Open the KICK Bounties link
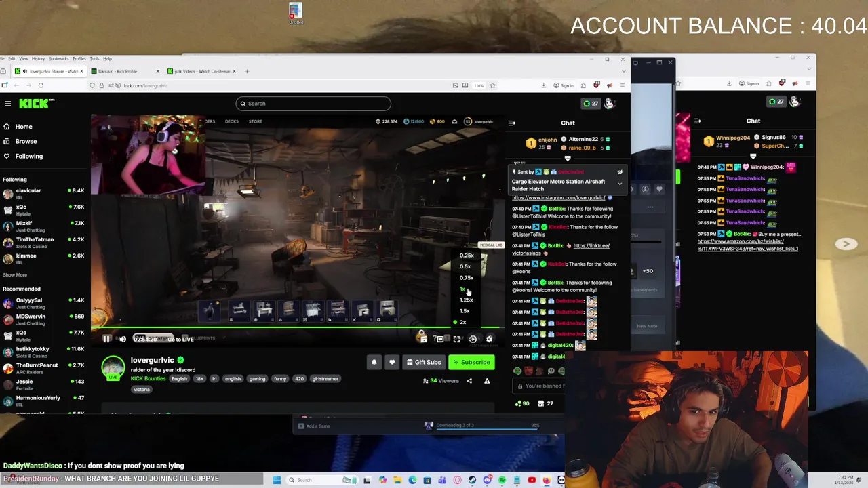The image size is (868, 488). (148, 378)
